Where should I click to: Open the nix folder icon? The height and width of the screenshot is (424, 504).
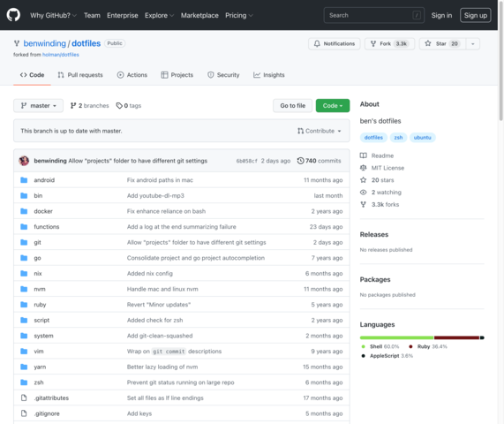pos(24,274)
